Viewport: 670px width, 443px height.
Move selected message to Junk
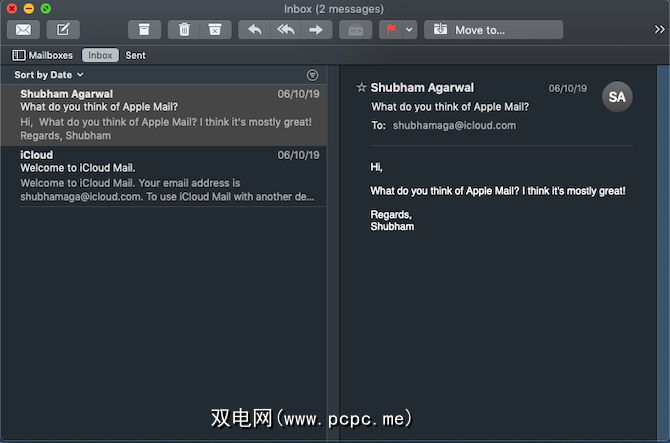pos(215,30)
